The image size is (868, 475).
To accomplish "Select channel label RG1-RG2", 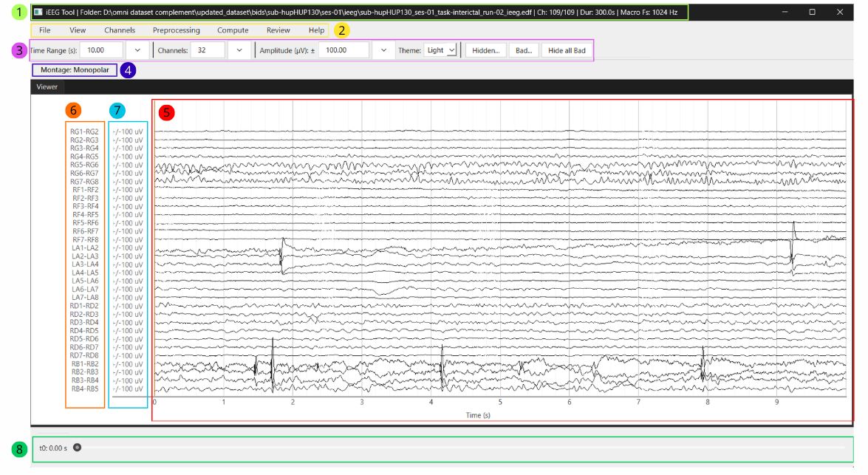I will 84,131.
